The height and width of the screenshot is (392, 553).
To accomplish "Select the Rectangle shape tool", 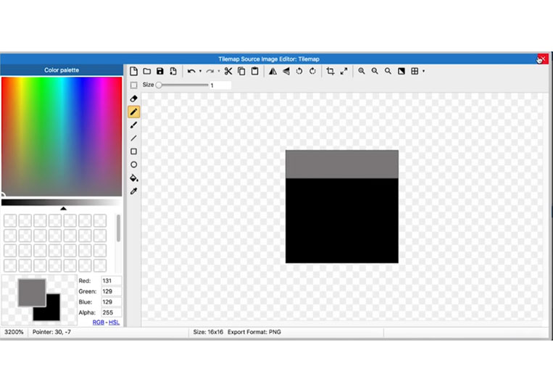I will point(133,151).
